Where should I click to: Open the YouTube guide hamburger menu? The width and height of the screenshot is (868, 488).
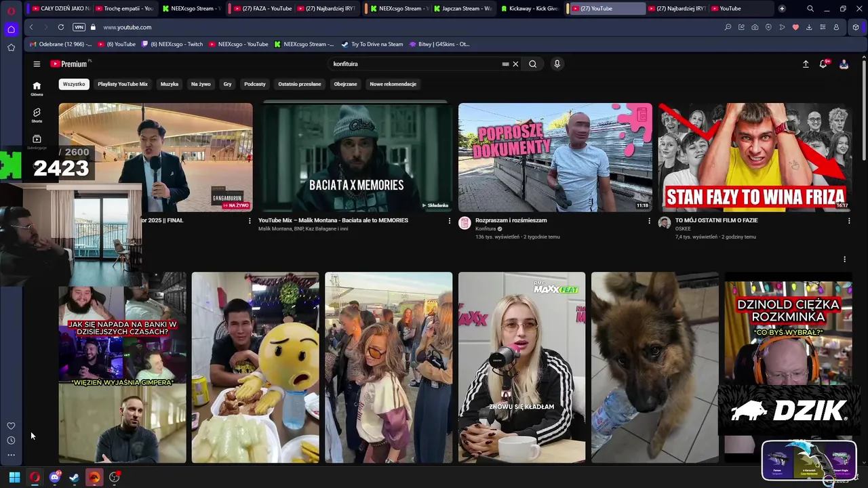click(x=37, y=64)
